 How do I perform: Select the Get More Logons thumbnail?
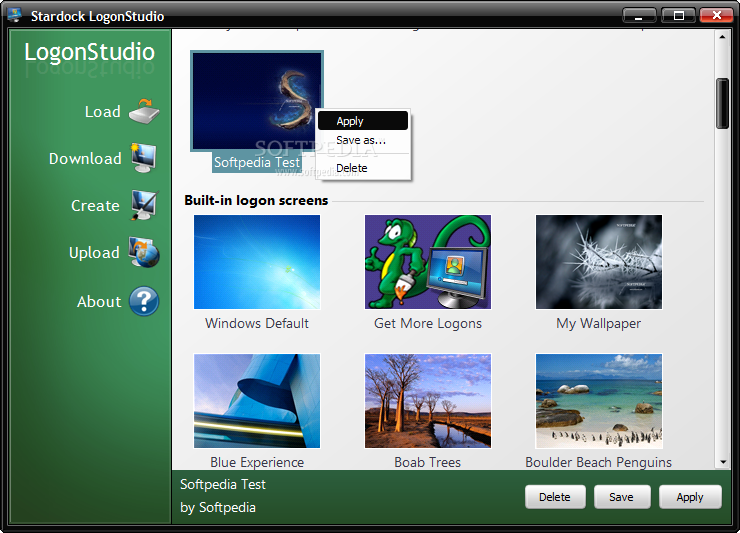(x=428, y=262)
